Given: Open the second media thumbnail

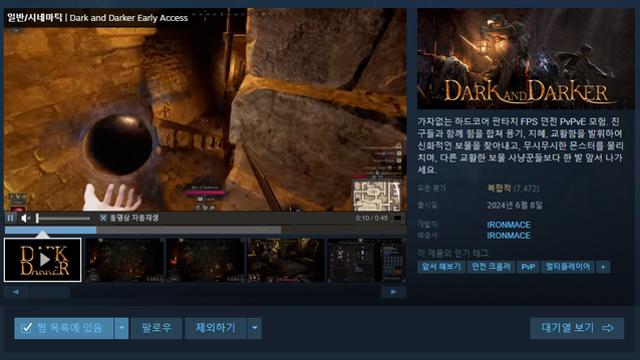Looking at the screenshot, I should (125, 260).
